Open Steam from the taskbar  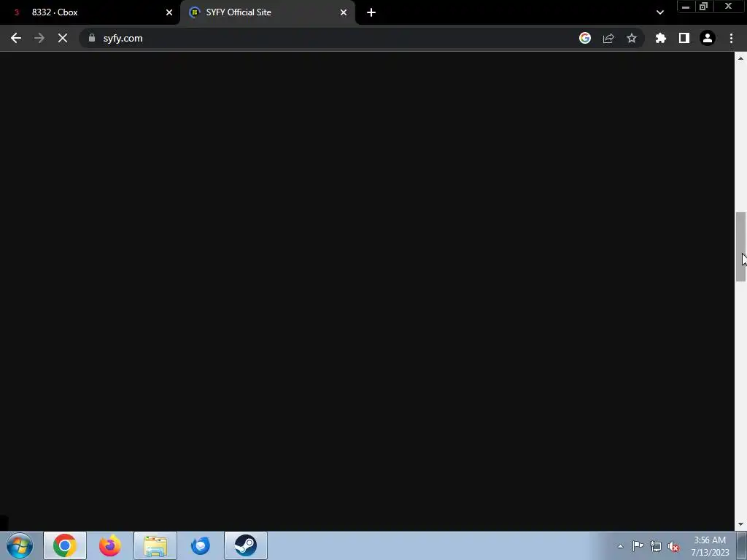[x=246, y=545]
